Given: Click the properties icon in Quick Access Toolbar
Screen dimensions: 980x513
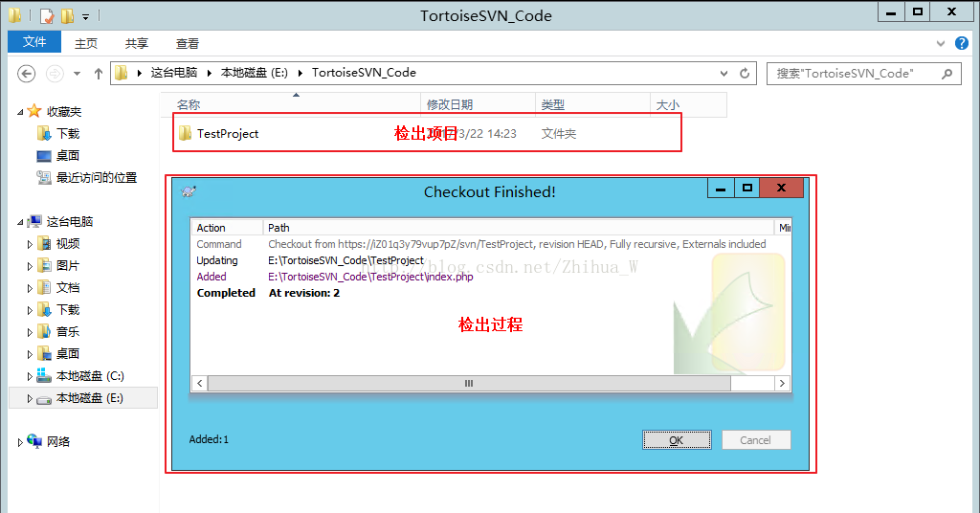Looking at the screenshot, I should 47,15.
